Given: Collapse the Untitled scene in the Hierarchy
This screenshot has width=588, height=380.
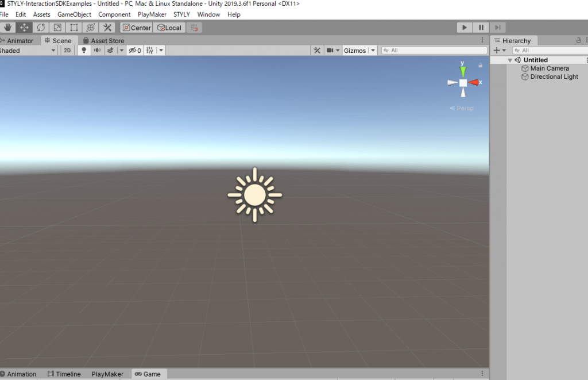Looking at the screenshot, I should 510,59.
